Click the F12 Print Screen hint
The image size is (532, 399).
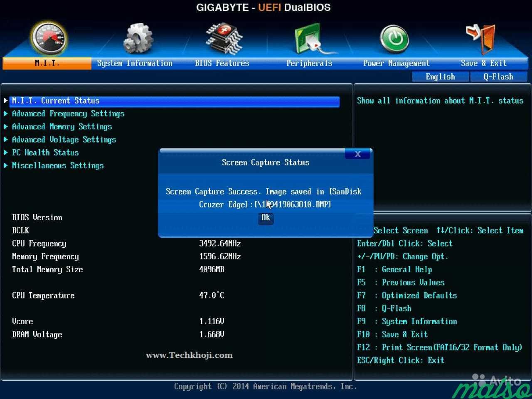(440, 347)
